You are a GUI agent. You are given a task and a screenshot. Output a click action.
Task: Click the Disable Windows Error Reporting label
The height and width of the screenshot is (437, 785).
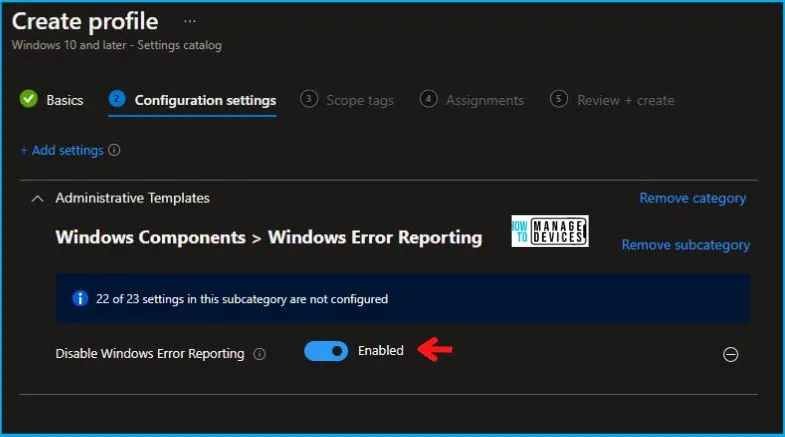pos(150,353)
